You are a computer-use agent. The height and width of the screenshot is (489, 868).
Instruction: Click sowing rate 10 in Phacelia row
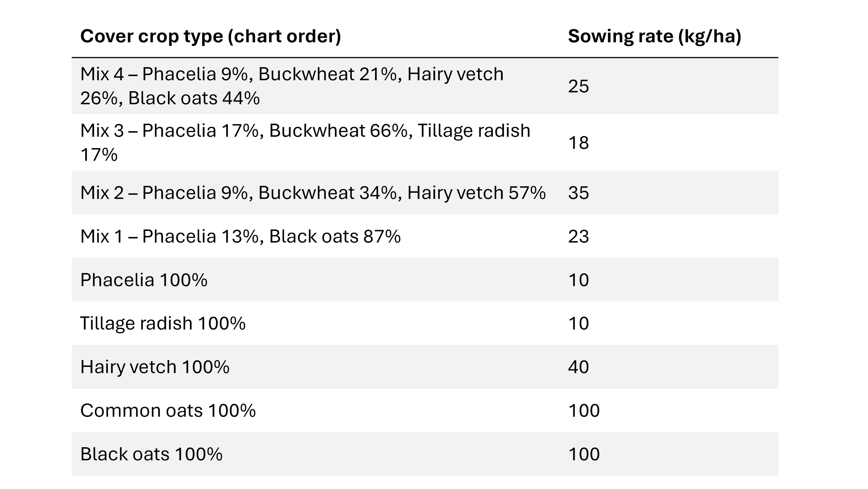pyautogui.click(x=578, y=280)
